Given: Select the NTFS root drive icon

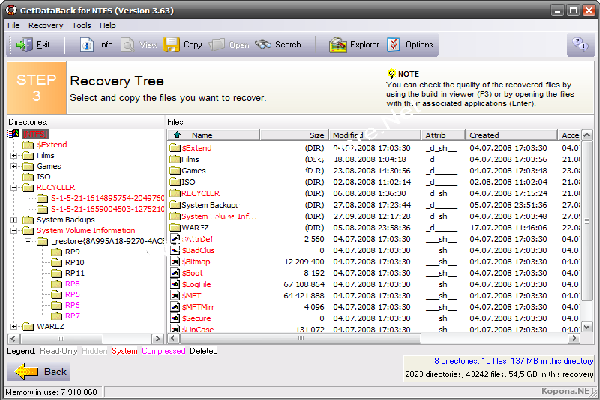Looking at the screenshot, I should point(13,134).
